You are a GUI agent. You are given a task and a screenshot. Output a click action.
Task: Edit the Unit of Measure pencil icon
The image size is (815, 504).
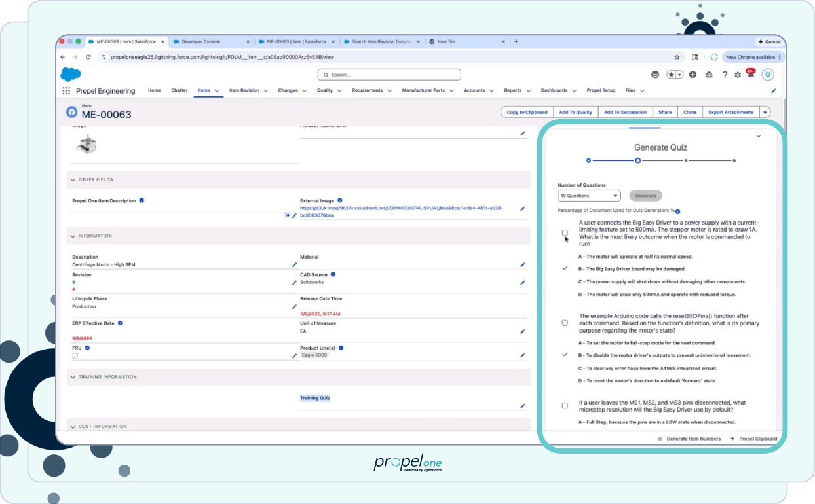point(523,332)
